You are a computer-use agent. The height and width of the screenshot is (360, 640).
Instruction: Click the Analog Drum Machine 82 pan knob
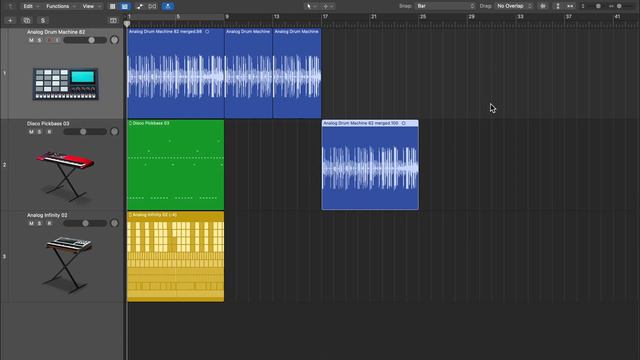[114, 40]
